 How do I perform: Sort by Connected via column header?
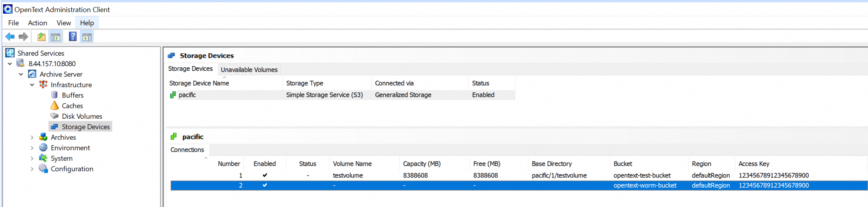(x=420, y=83)
